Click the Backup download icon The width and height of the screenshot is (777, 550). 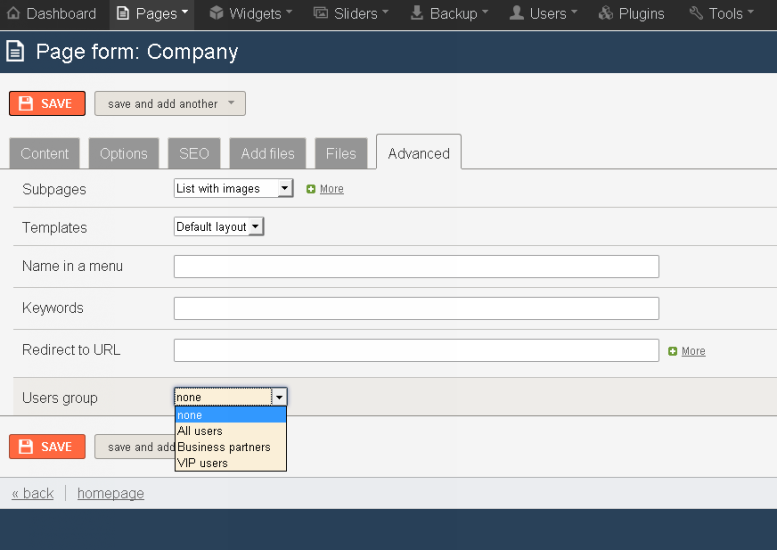417,13
